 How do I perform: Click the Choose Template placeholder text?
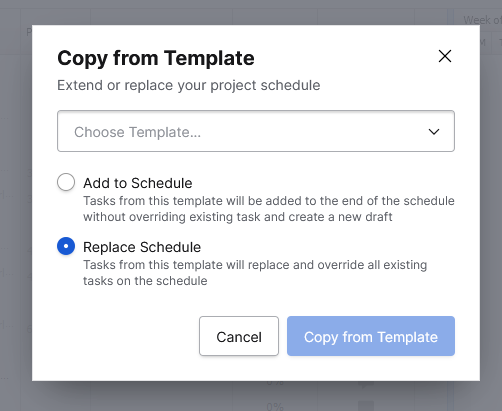tap(137, 132)
